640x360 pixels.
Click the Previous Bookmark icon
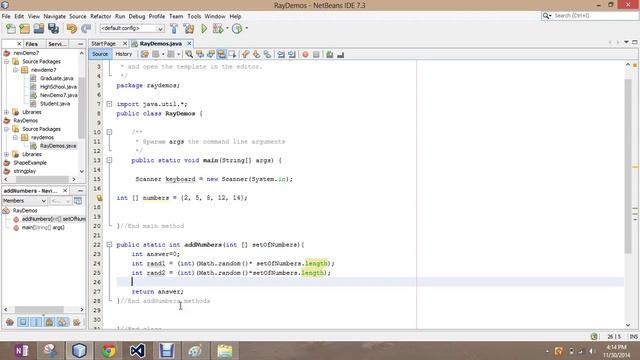coord(245,54)
